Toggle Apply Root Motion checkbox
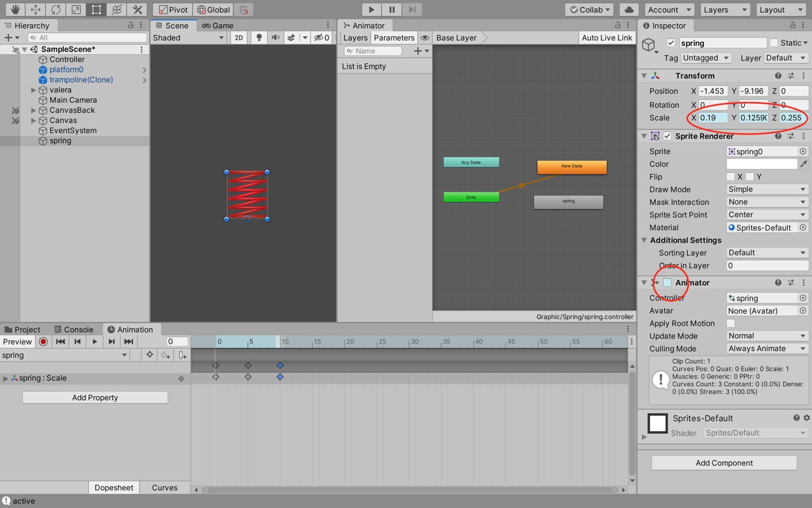 [x=731, y=323]
